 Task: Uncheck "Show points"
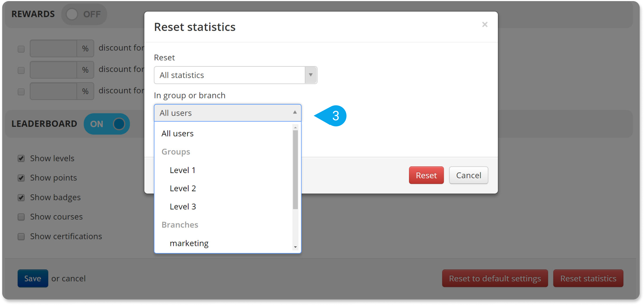(21, 178)
